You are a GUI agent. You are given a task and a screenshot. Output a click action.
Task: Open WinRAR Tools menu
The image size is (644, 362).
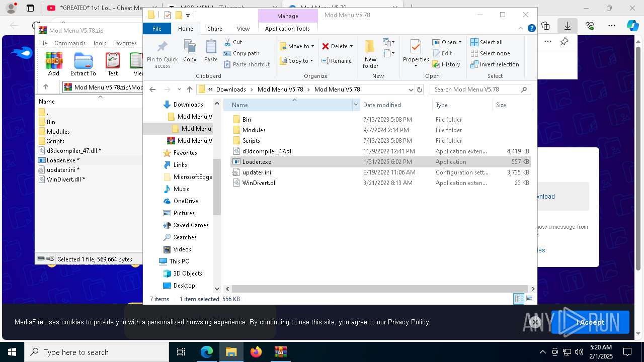[99, 43]
